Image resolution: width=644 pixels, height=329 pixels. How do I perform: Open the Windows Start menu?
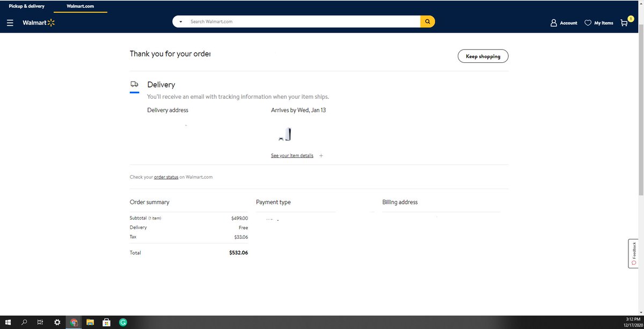pos(8,323)
